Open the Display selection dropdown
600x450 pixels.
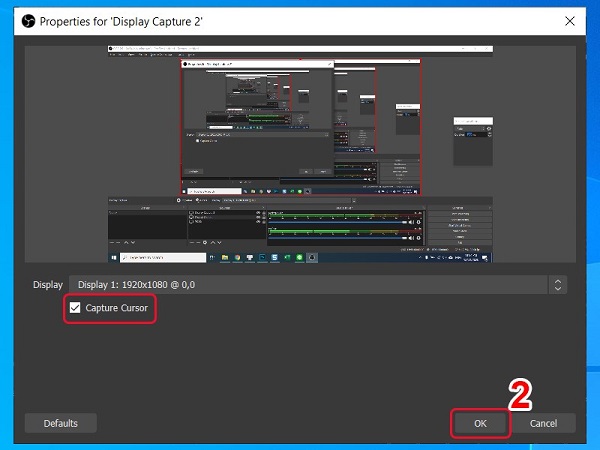(x=310, y=285)
